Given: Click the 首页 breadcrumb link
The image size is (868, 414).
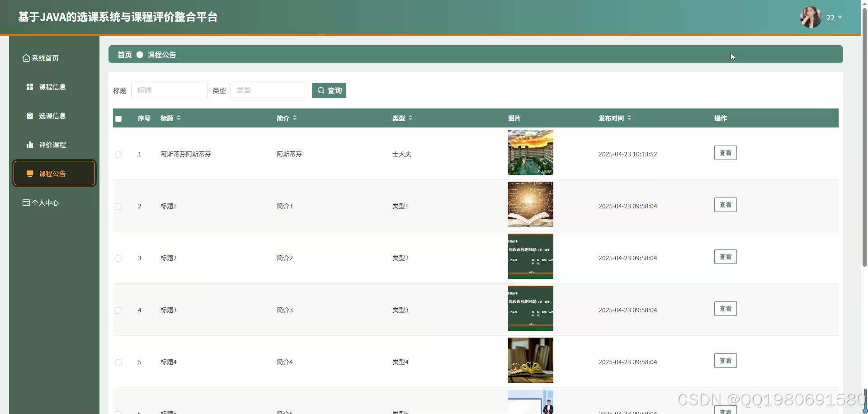Looking at the screenshot, I should point(125,55).
